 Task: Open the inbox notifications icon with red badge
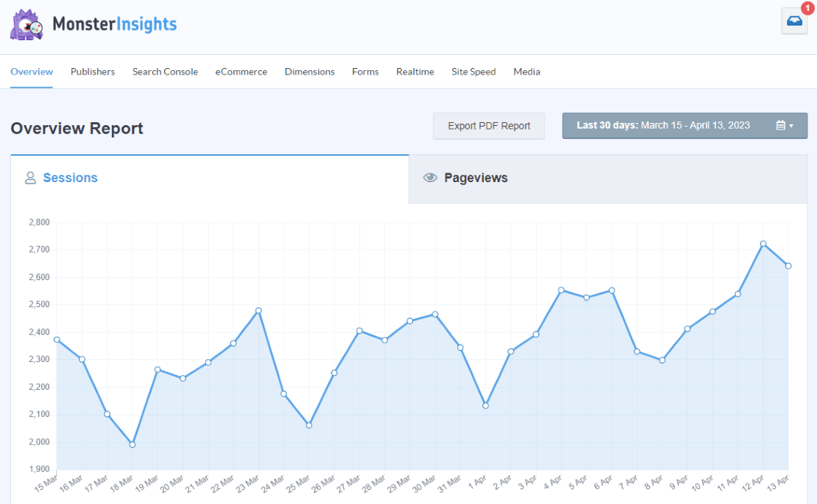coord(794,21)
